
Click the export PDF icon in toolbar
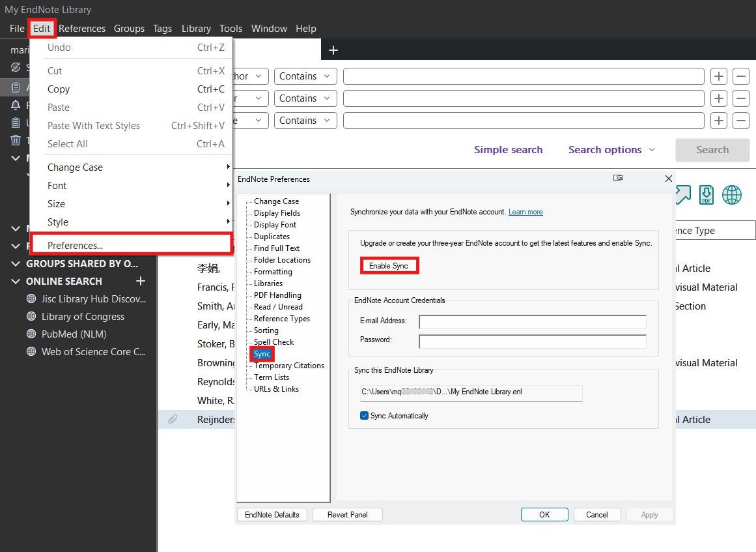click(707, 195)
